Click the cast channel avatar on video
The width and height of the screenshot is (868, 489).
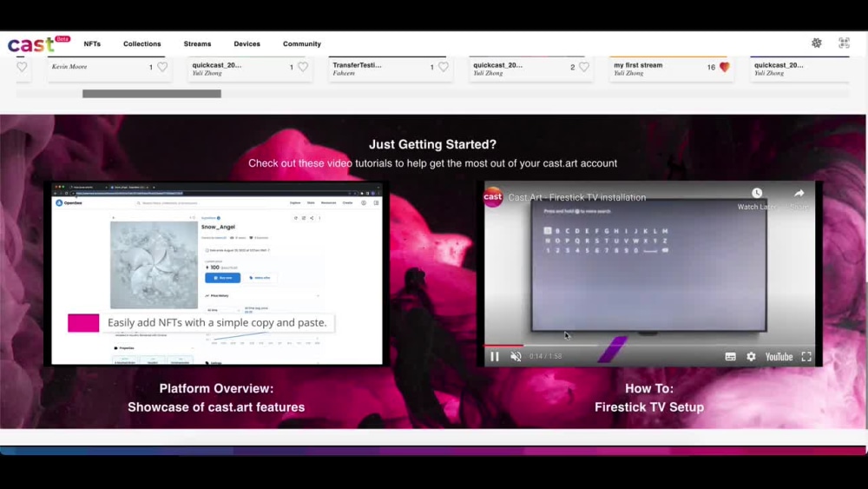(493, 196)
